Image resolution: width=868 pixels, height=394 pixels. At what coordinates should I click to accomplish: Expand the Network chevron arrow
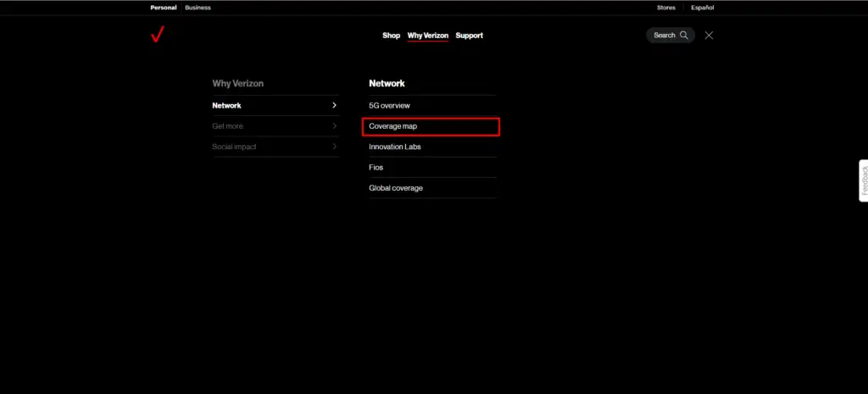pyautogui.click(x=334, y=105)
